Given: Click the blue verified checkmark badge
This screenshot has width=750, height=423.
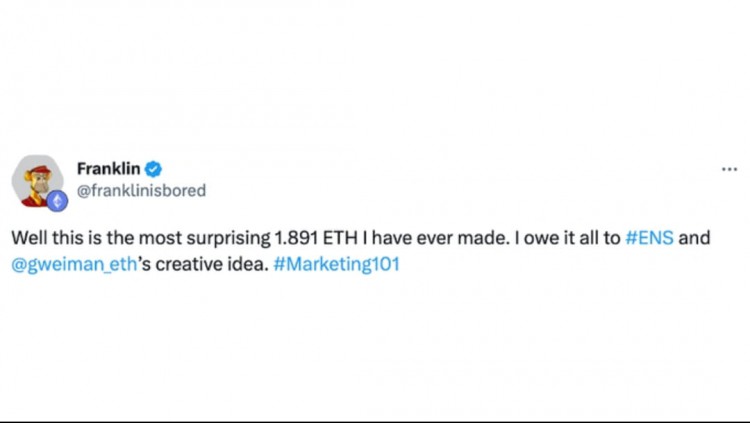Looking at the screenshot, I should click(154, 169).
